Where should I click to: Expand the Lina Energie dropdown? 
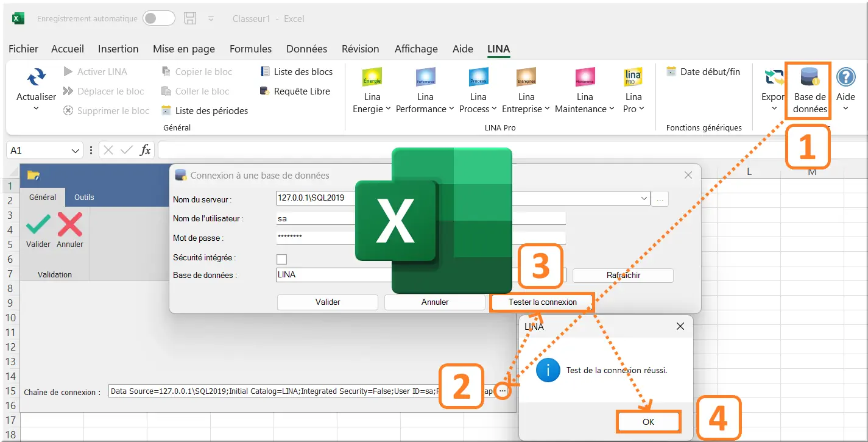click(x=388, y=109)
